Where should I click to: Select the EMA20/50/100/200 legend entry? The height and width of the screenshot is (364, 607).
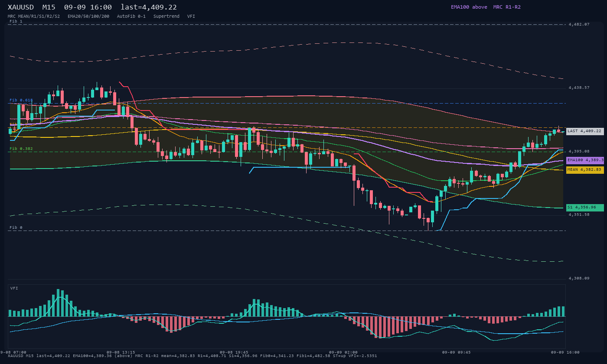click(88, 16)
